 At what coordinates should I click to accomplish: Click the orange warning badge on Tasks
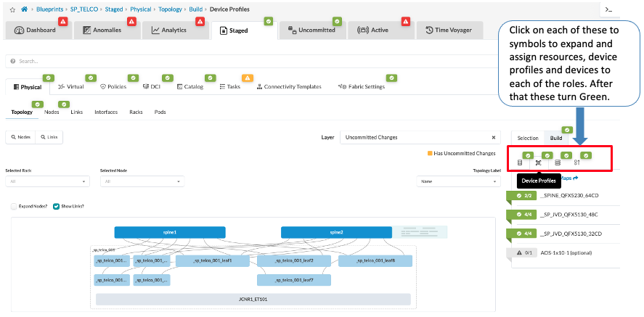click(248, 78)
